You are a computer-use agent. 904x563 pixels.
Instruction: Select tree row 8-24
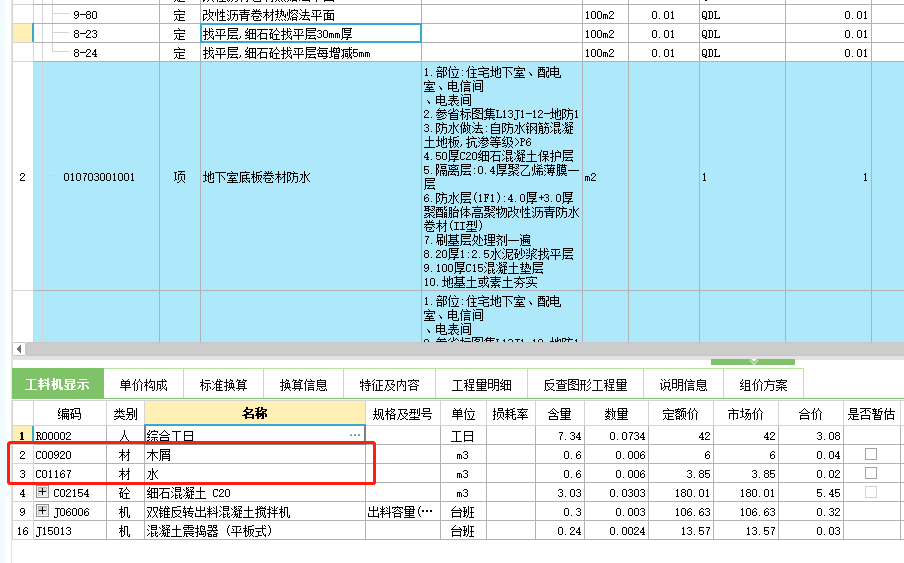[85, 53]
